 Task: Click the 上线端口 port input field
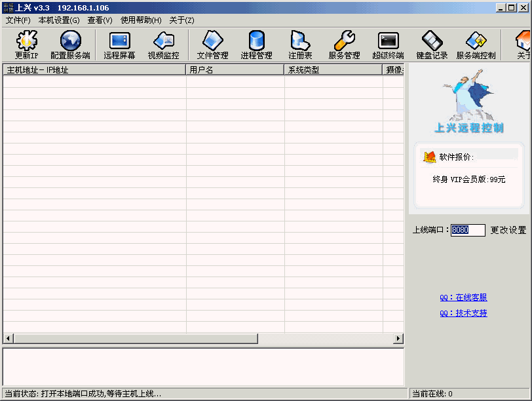pyautogui.click(x=468, y=230)
